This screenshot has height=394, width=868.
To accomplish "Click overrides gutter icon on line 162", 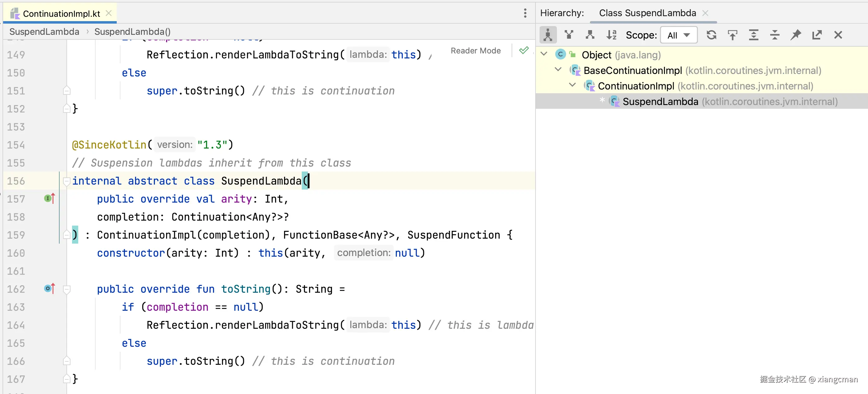I will point(49,289).
